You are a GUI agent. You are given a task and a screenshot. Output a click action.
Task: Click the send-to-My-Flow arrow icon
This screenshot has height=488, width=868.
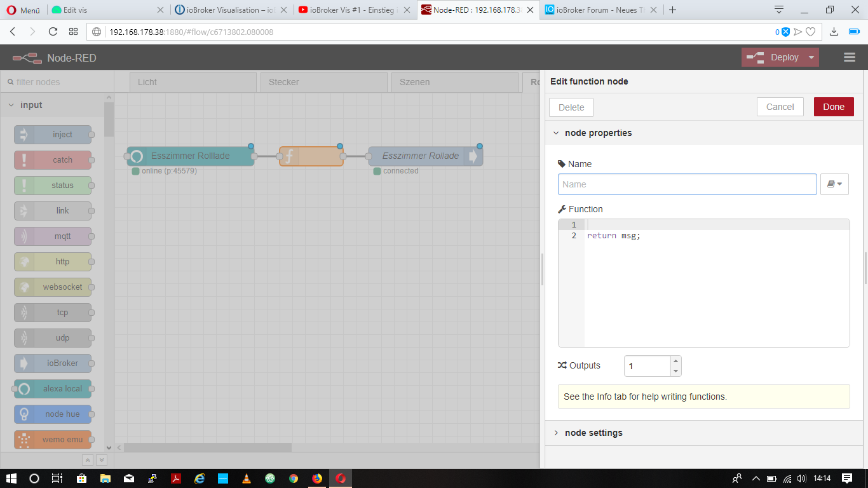coord(798,32)
